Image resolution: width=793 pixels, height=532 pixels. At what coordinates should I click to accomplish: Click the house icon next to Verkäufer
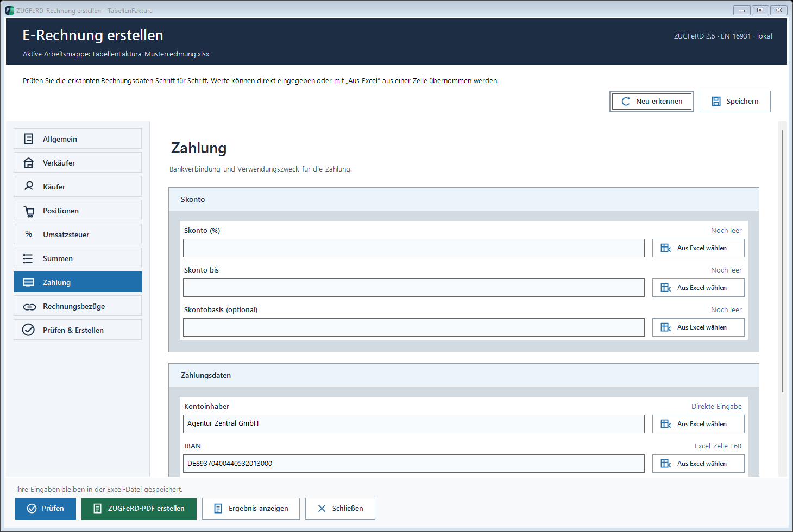(x=29, y=163)
